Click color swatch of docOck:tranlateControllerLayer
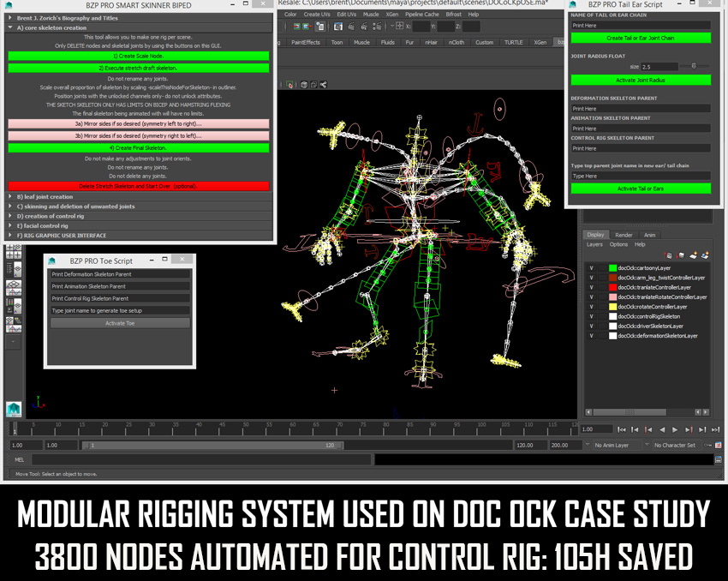The width and height of the screenshot is (728, 581). [x=613, y=287]
